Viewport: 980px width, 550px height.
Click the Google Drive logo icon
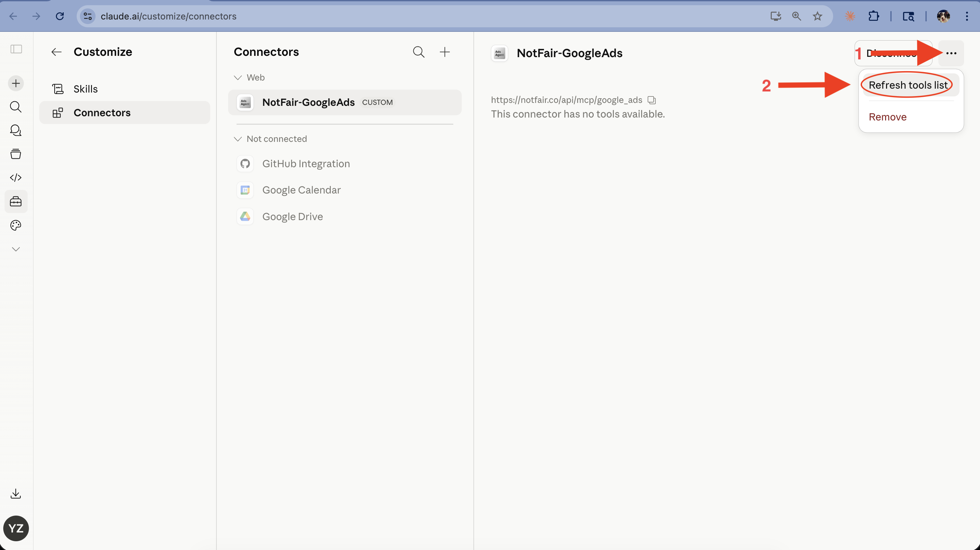tap(245, 217)
